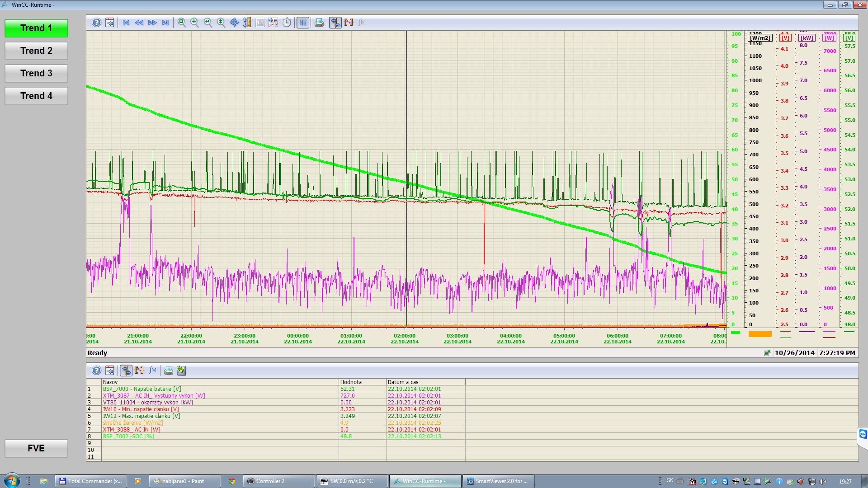Image resolution: width=868 pixels, height=488 pixels.
Task: Click export data icon in table toolbar
Action: pyautogui.click(x=181, y=371)
